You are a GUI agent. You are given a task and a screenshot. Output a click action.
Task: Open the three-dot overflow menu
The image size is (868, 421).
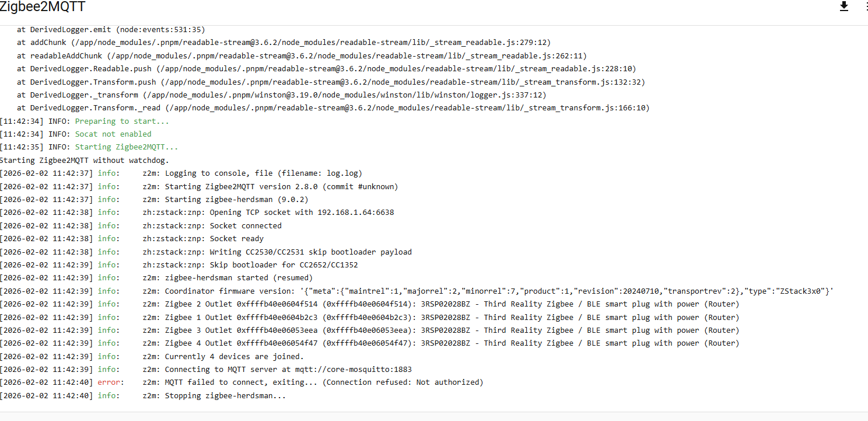(x=866, y=6)
